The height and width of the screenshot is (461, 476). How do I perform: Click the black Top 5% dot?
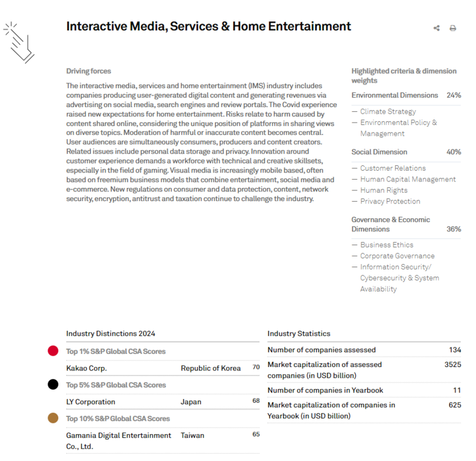coord(54,385)
